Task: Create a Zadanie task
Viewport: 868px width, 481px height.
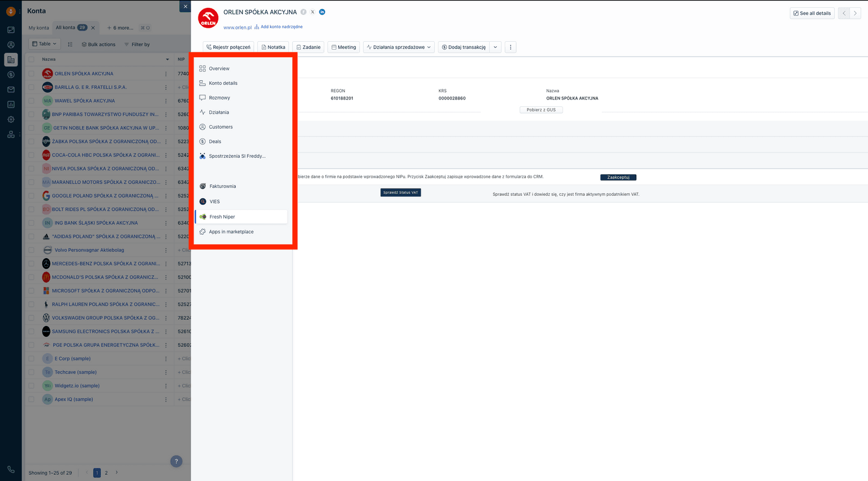Action: (308, 47)
